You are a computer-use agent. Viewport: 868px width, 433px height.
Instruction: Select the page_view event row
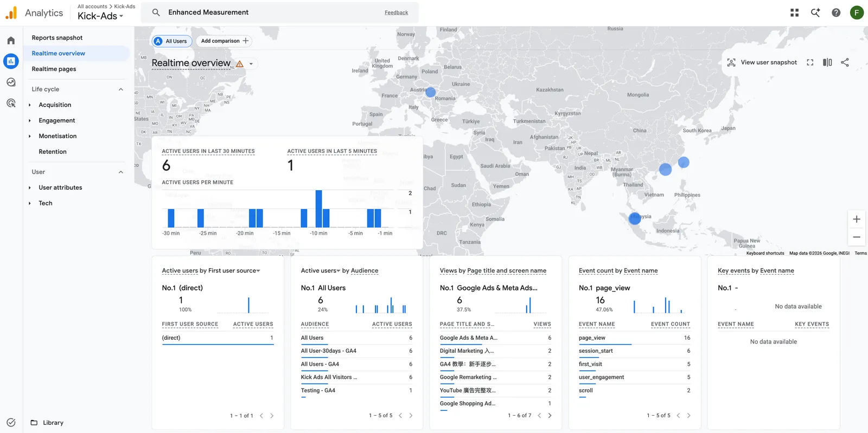point(634,338)
